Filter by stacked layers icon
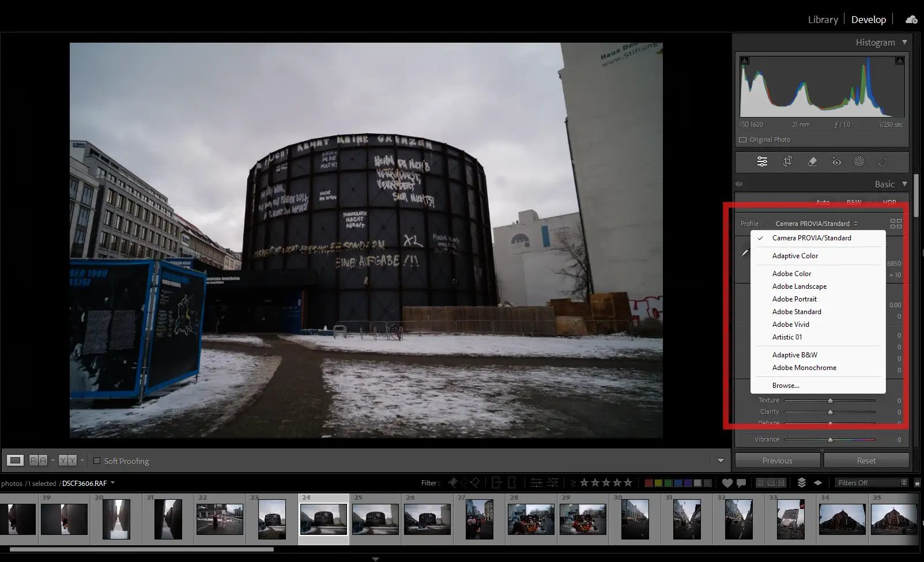This screenshot has width=924, height=562. point(801,482)
